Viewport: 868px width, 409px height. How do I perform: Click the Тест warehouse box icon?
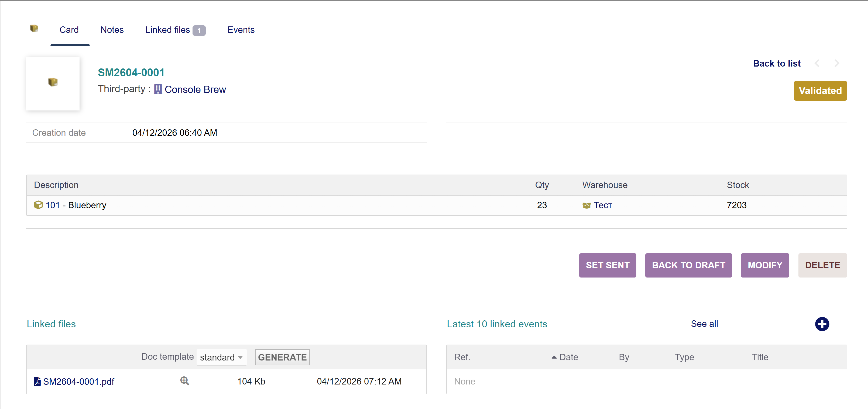pyautogui.click(x=586, y=205)
